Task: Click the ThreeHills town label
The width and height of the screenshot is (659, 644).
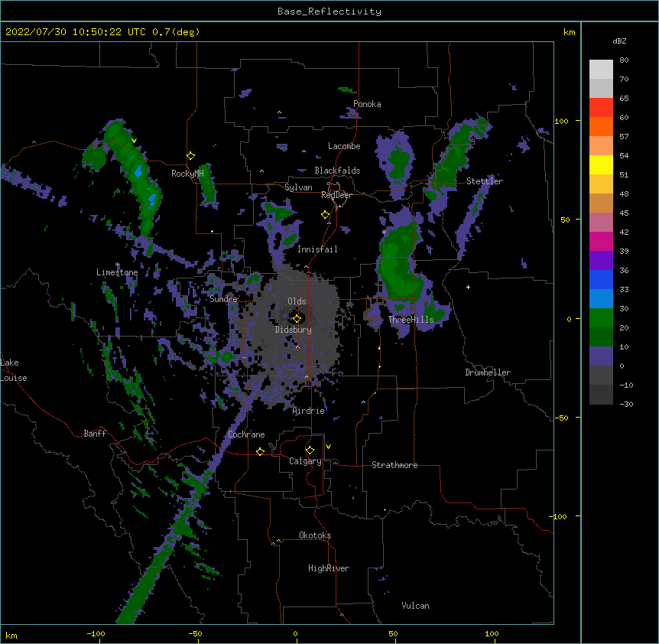Action: click(411, 320)
